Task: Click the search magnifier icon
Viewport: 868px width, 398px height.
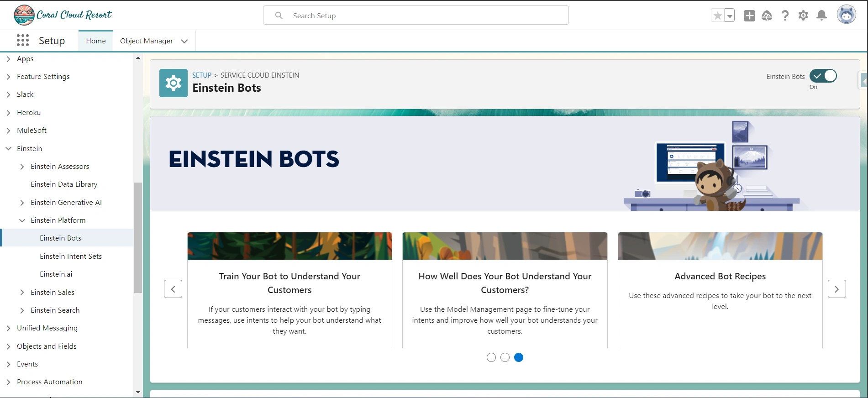Action: pyautogui.click(x=279, y=16)
